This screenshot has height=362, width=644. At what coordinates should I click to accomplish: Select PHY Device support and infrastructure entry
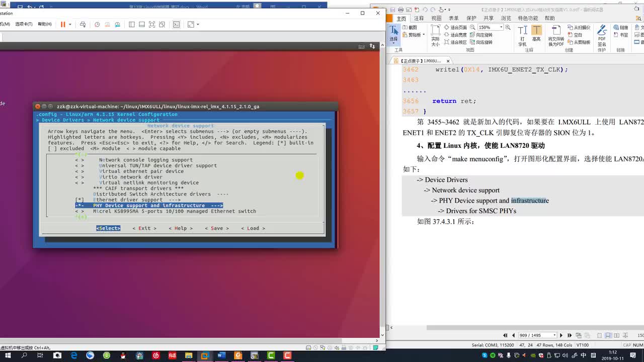tap(149, 206)
